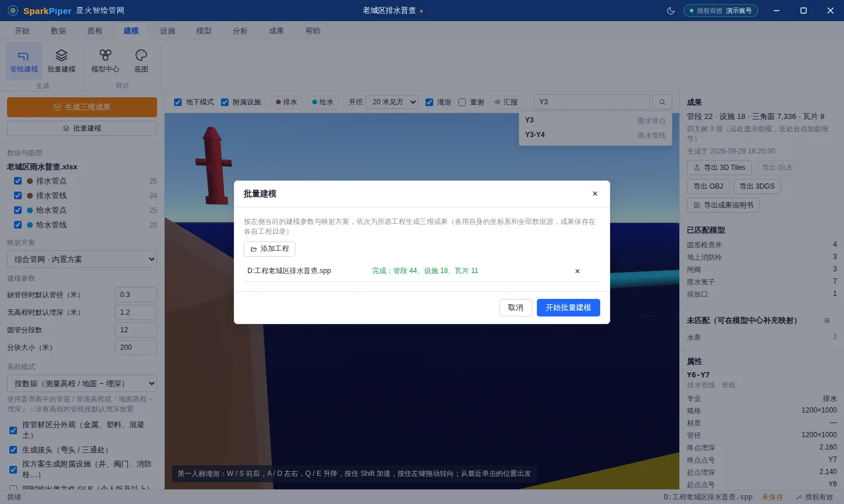
Task: Click 开始批量建模 button
Action: coord(569,308)
